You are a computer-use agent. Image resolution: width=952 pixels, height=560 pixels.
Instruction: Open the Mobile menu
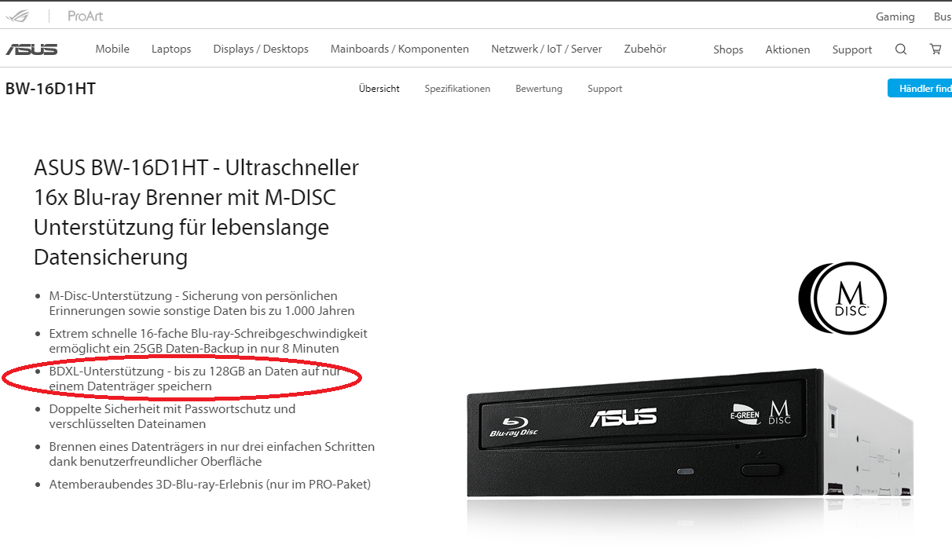click(x=112, y=49)
